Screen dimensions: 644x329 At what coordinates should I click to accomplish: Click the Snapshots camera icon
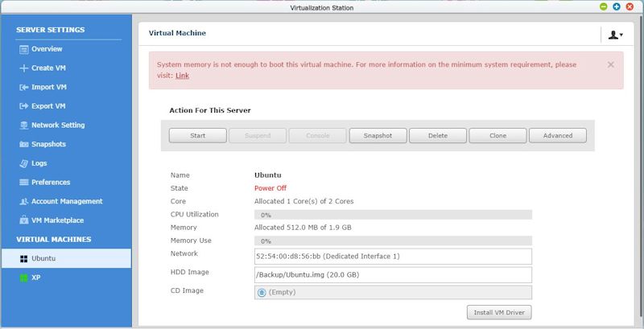[x=24, y=145]
